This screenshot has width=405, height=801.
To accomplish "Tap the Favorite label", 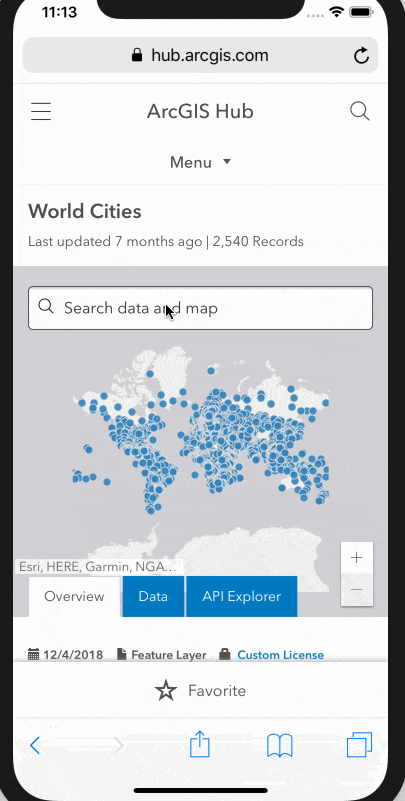I will [217, 691].
